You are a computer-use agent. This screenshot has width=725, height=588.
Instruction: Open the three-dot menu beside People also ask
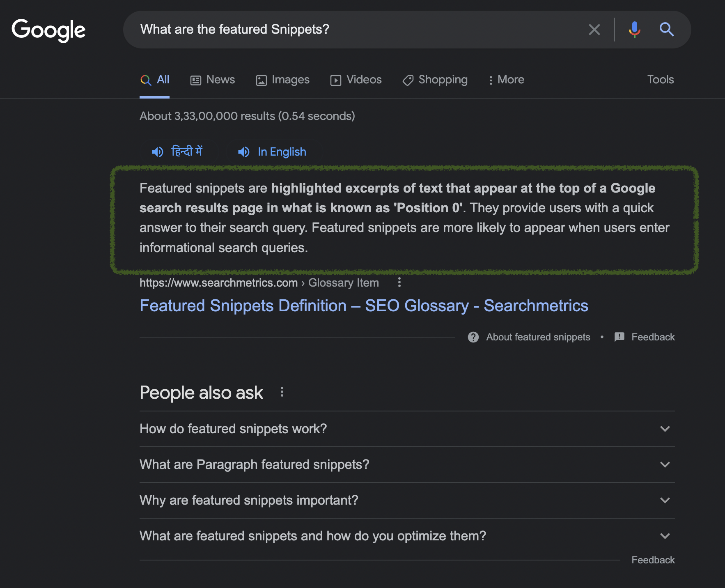point(282,392)
